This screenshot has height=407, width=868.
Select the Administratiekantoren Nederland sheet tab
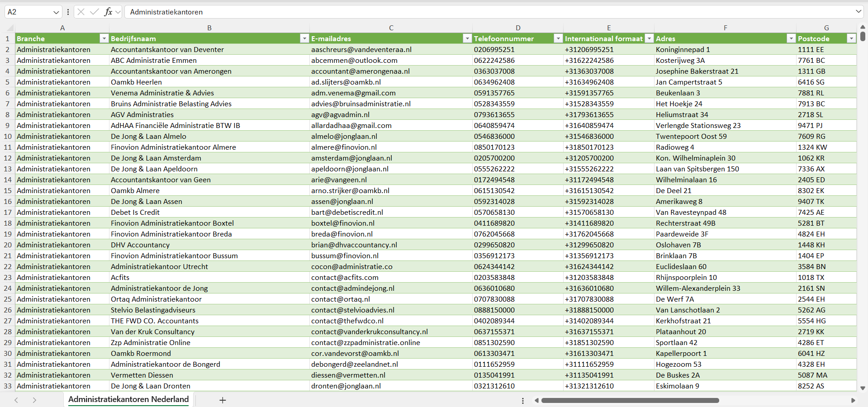pyautogui.click(x=128, y=399)
